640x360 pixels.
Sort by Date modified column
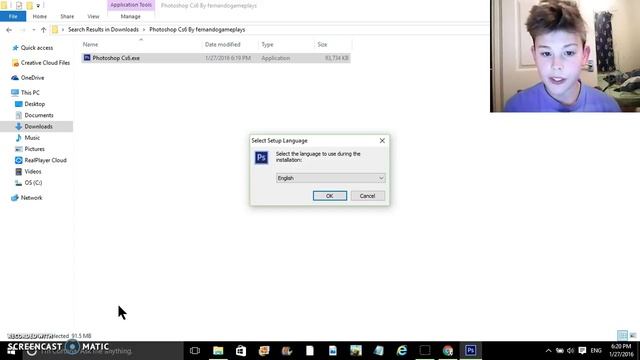pos(222,44)
